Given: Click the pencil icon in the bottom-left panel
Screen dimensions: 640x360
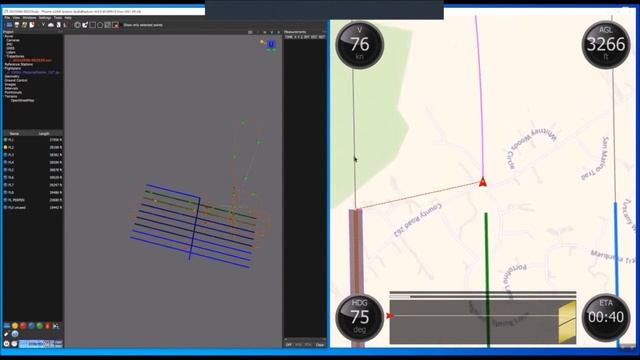Looking at the screenshot, I should pyautogui.click(x=7, y=334).
